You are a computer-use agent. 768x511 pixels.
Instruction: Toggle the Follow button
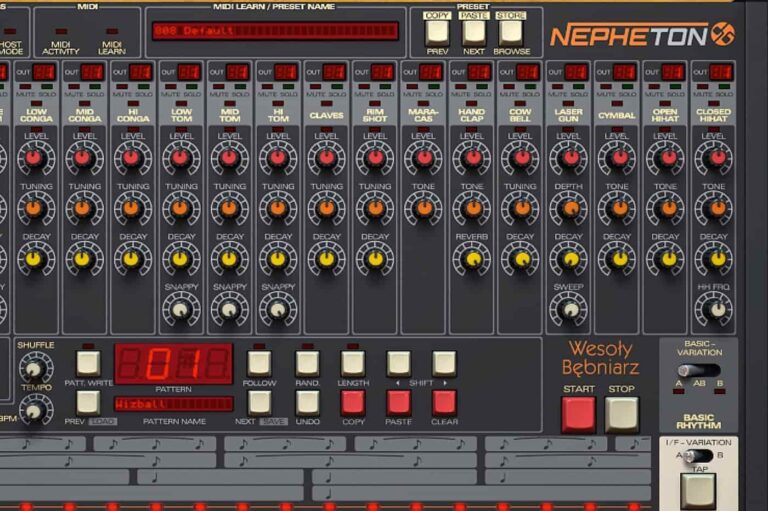tap(259, 363)
